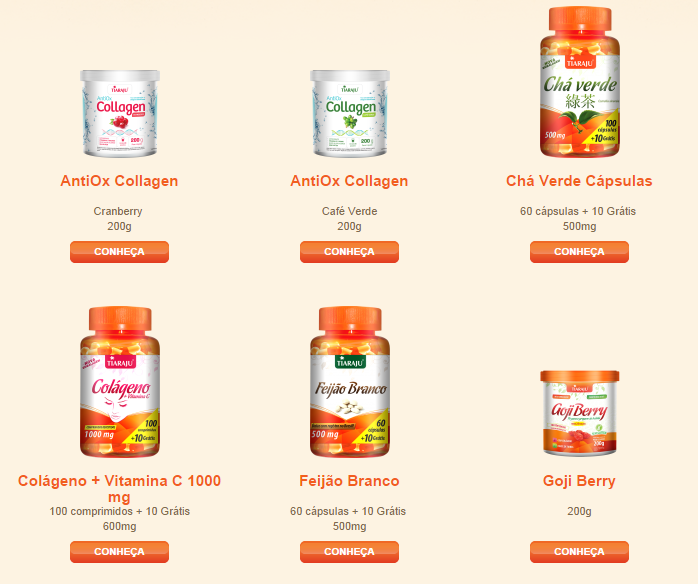
Task: Open the Café Verde AntiOx Collagen image
Action: (349, 113)
